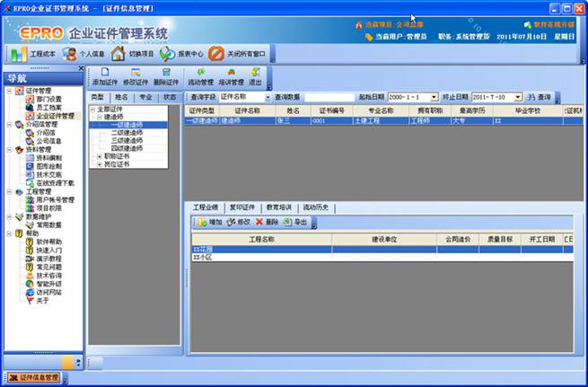Click the 切换项目 house icon
The height and width of the screenshot is (387, 588).
pos(118,54)
